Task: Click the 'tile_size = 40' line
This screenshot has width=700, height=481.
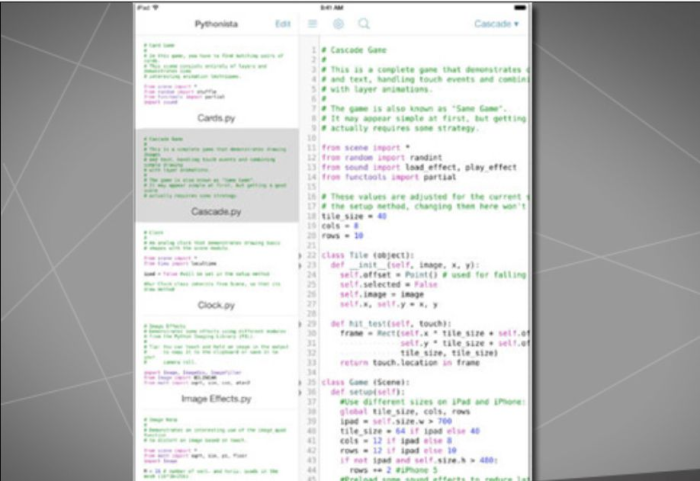Action: [x=354, y=216]
